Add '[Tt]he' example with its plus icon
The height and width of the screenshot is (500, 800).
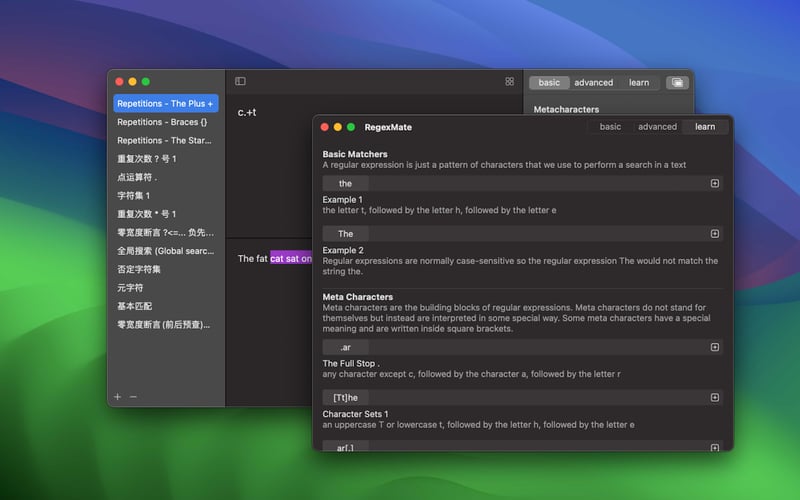[714, 397]
